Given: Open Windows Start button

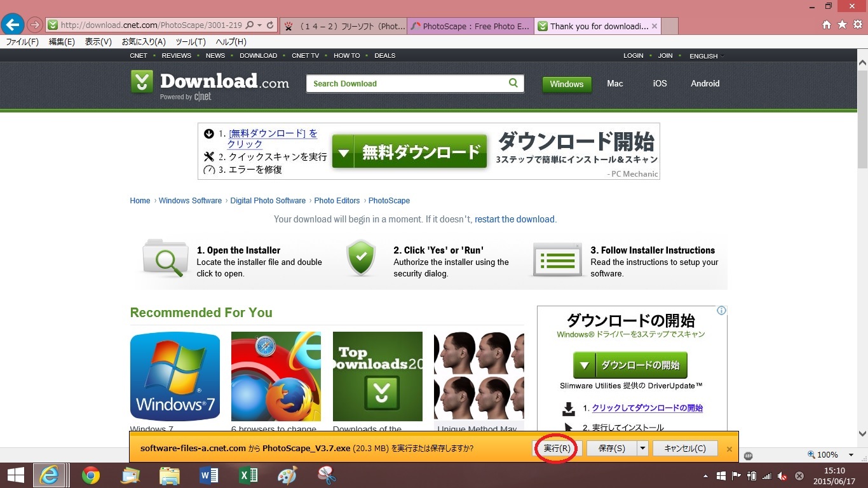Looking at the screenshot, I should (x=16, y=475).
